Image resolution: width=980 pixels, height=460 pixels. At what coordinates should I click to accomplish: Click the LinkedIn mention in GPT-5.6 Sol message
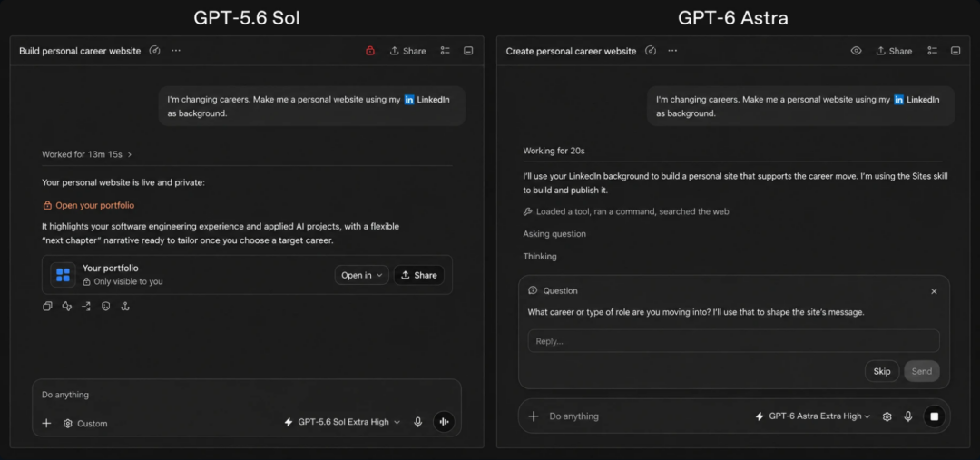(x=426, y=100)
